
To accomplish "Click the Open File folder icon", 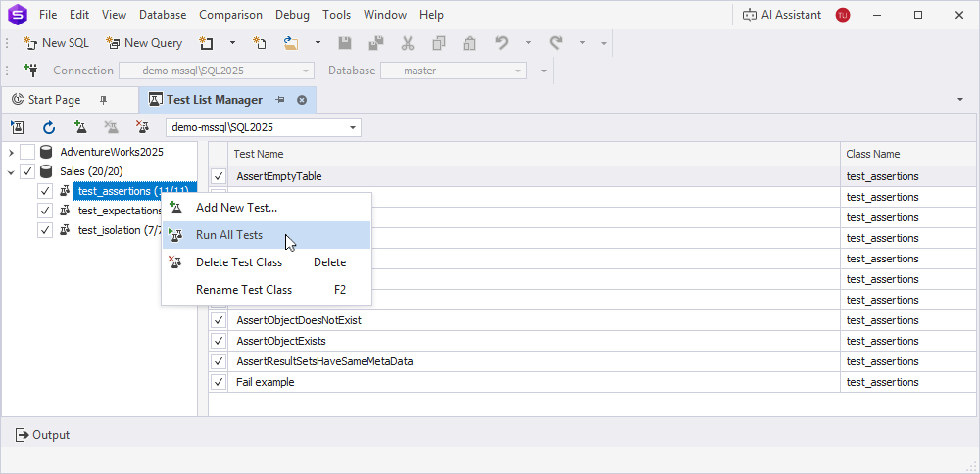I will (291, 43).
